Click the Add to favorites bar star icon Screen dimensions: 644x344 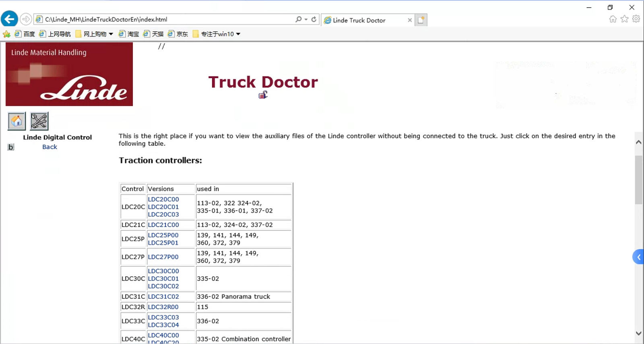pyautogui.click(x=6, y=34)
